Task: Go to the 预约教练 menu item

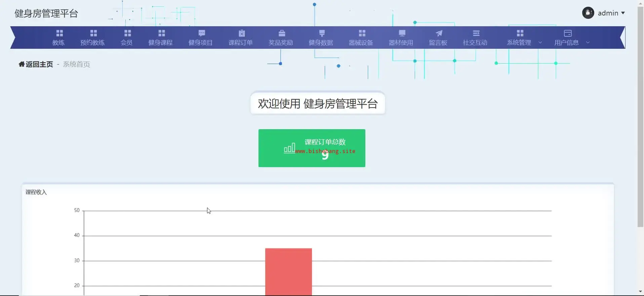Action: pyautogui.click(x=92, y=37)
